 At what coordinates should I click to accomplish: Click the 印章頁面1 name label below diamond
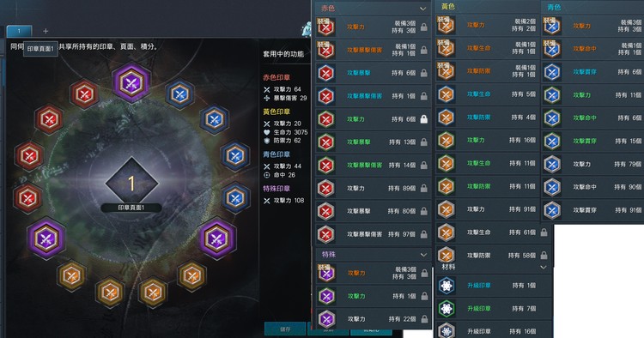pos(131,208)
